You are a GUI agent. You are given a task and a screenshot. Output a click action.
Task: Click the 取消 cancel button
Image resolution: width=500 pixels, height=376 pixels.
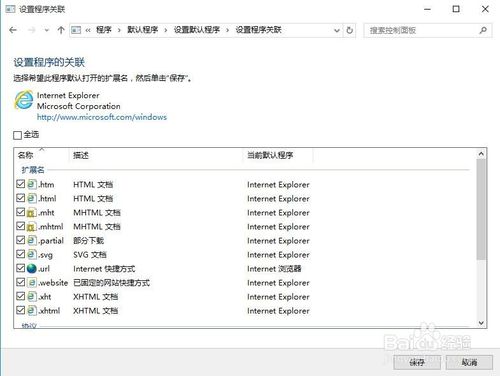469,362
